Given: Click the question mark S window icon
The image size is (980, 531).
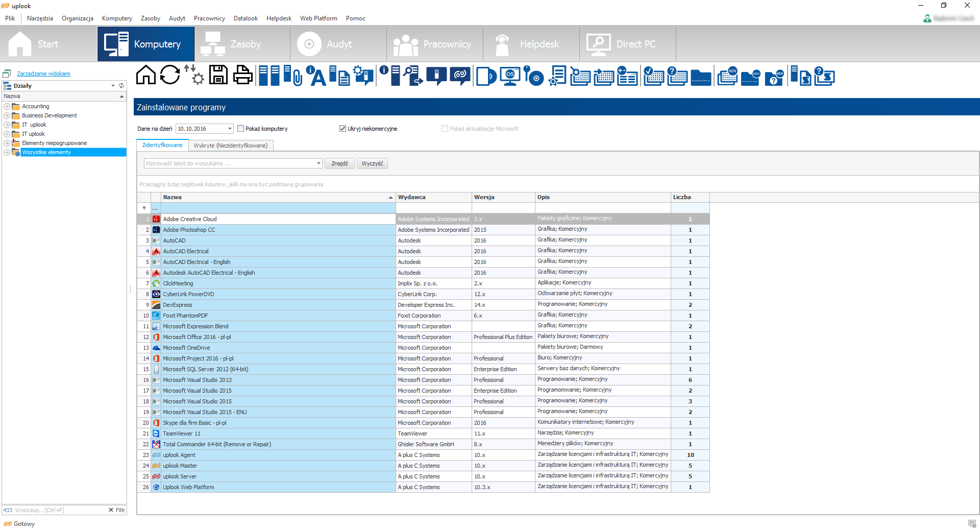Looking at the screenshot, I should pos(824,76).
